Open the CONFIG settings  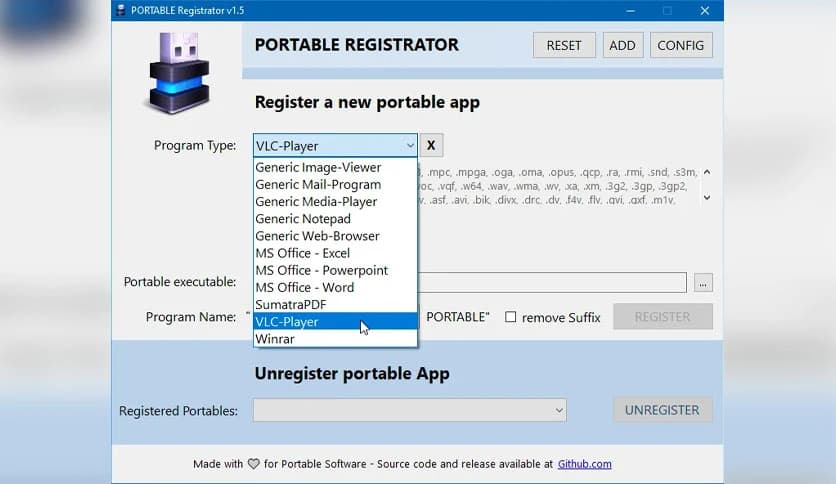(x=681, y=45)
